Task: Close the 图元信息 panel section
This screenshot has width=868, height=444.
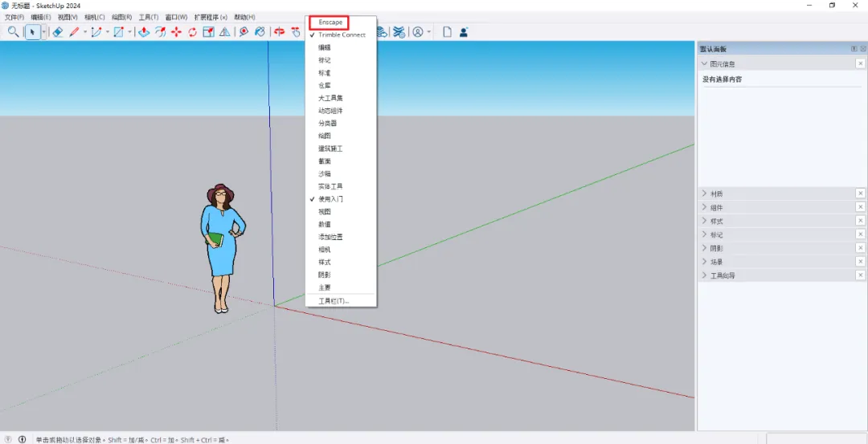Action: 860,64
